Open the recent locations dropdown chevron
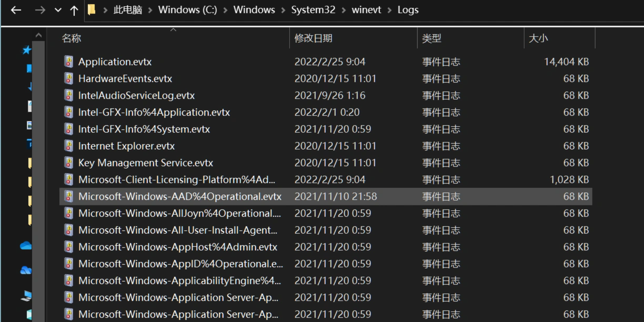Image resolution: width=644 pixels, height=322 pixels. [58, 10]
